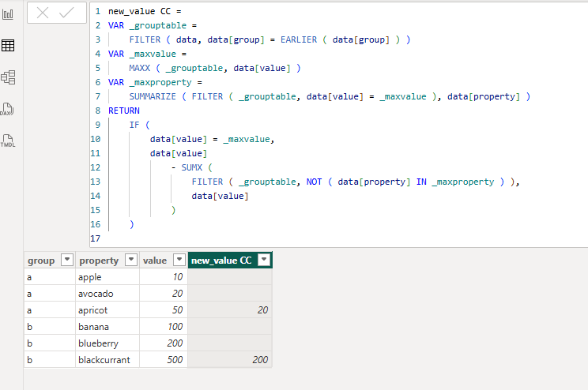Click the apricot cell
This screenshot has height=390, width=588.
pyautogui.click(x=107, y=309)
